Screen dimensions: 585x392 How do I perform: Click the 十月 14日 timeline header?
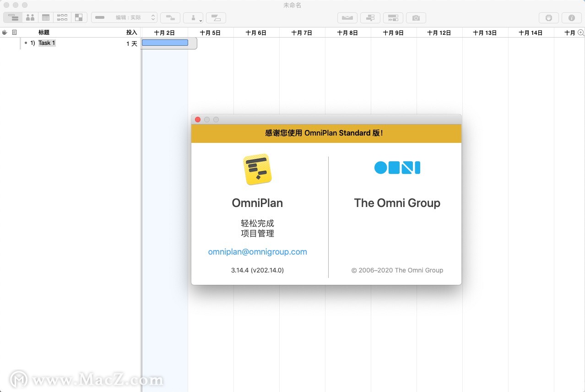(531, 33)
